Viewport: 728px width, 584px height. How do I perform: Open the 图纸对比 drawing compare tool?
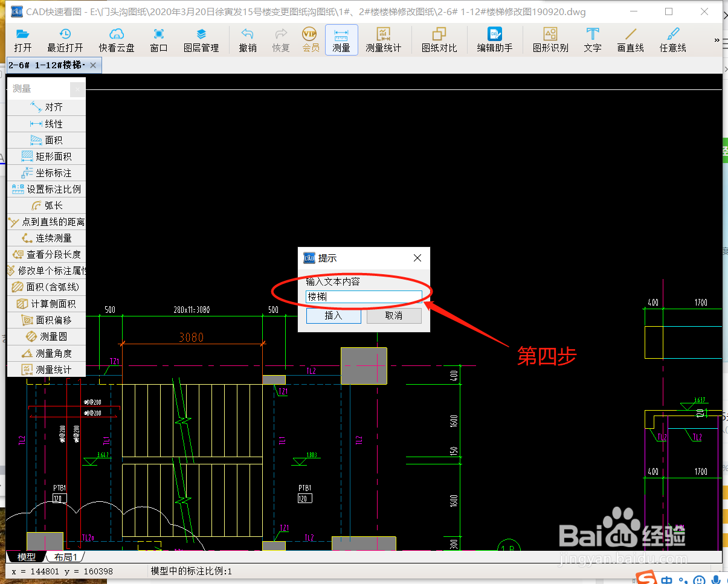pos(439,40)
